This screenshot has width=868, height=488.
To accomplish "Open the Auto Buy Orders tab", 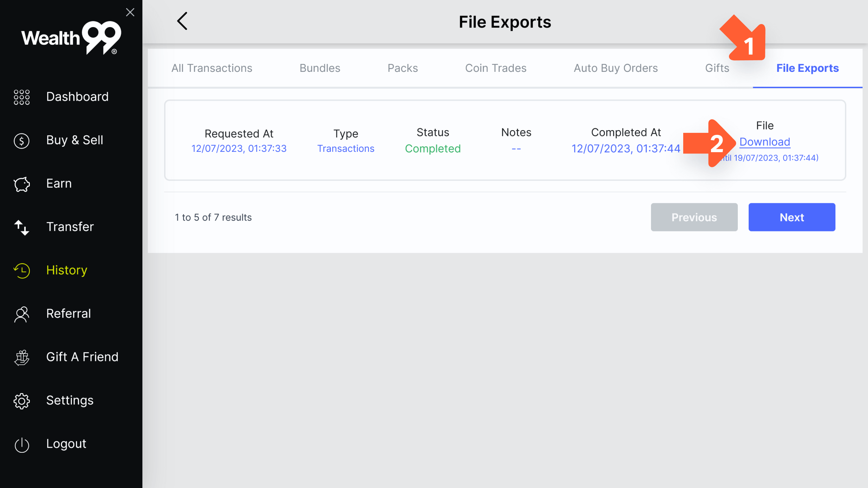I will coord(615,68).
